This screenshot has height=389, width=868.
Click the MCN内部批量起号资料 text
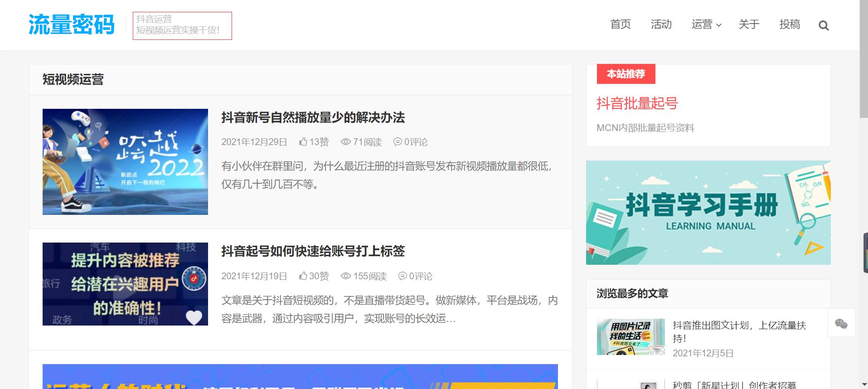[x=645, y=128]
